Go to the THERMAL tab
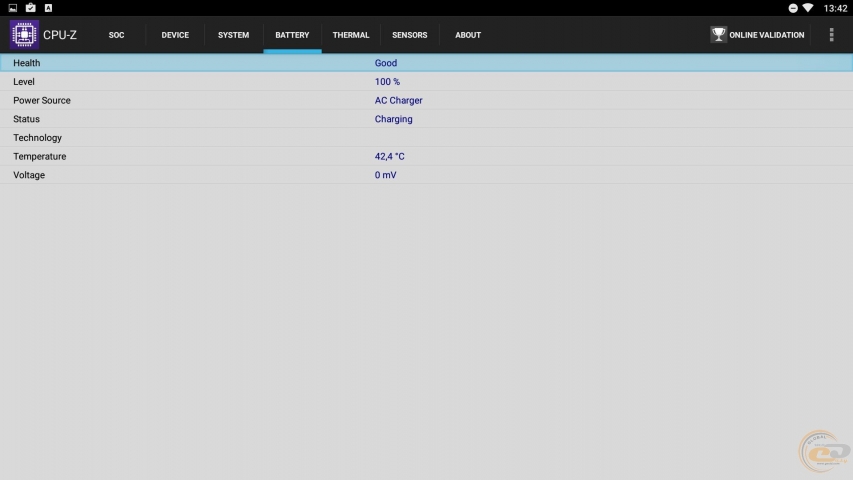Viewport: 853px width, 480px height. pyautogui.click(x=351, y=35)
